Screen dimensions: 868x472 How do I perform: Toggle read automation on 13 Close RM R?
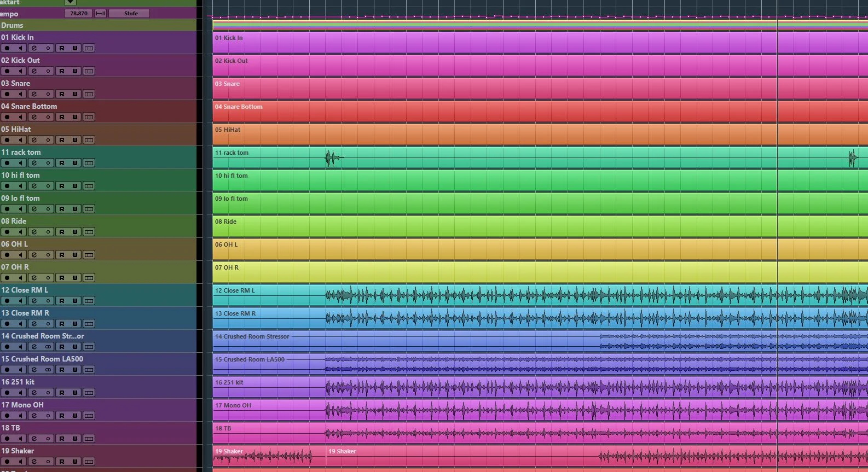62,324
